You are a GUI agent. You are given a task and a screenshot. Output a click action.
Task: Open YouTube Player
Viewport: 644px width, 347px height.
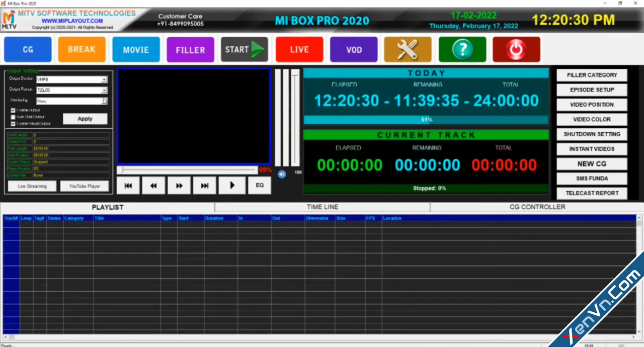[x=85, y=186]
